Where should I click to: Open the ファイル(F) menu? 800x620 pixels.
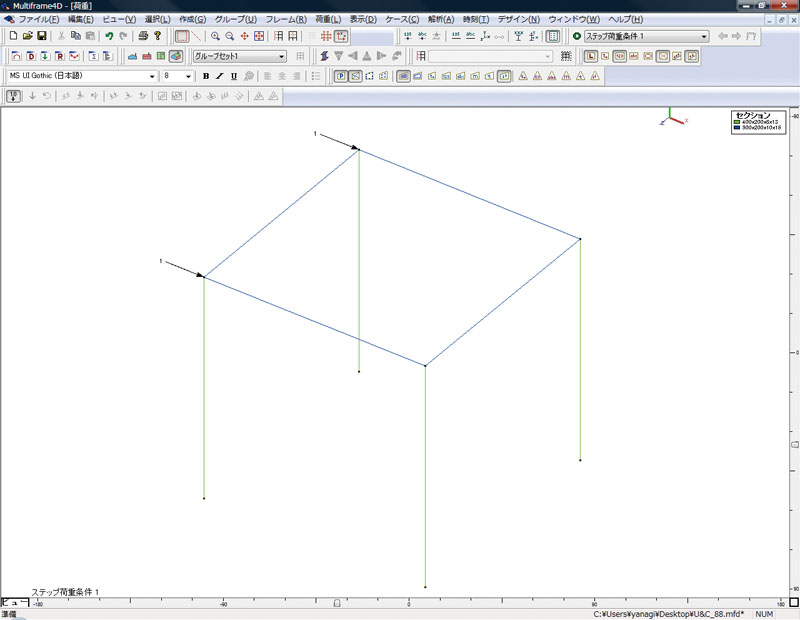[39, 19]
